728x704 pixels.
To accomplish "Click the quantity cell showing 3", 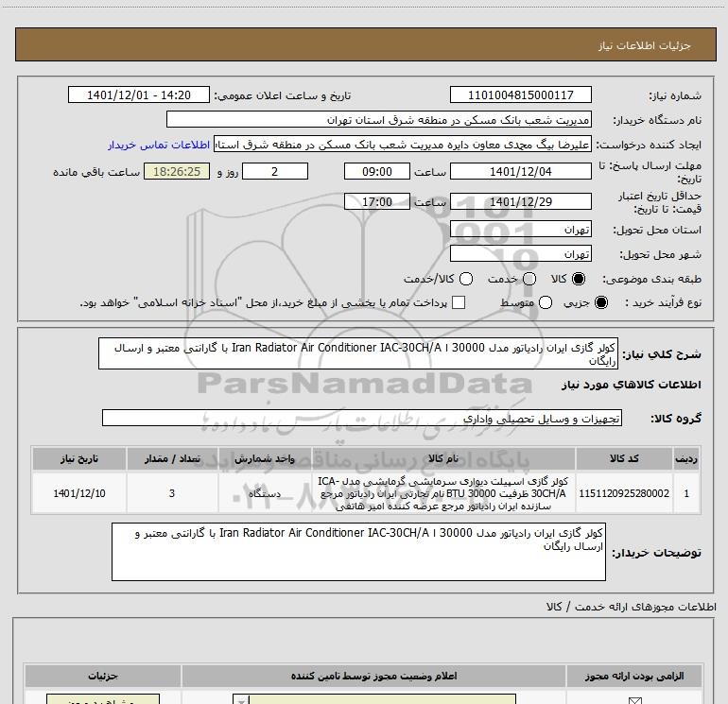I will tap(172, 493).
